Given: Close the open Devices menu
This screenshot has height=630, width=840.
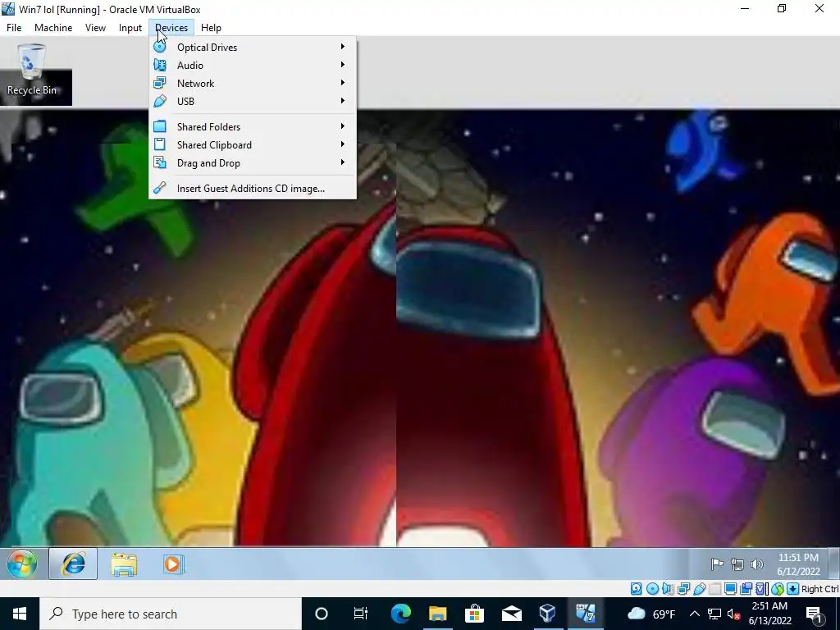Looking at the screenshot, I should (171, 28).
